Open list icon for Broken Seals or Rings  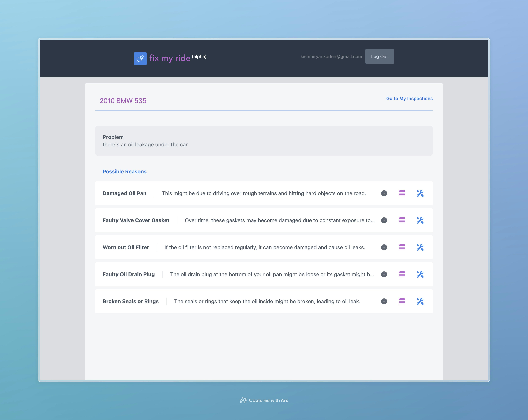[x=402, y=301]
